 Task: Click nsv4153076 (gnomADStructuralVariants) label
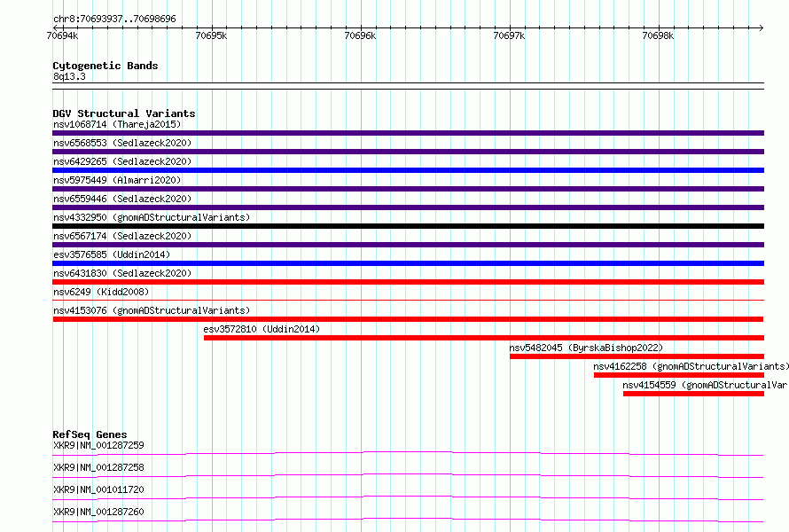pos(152,310)
